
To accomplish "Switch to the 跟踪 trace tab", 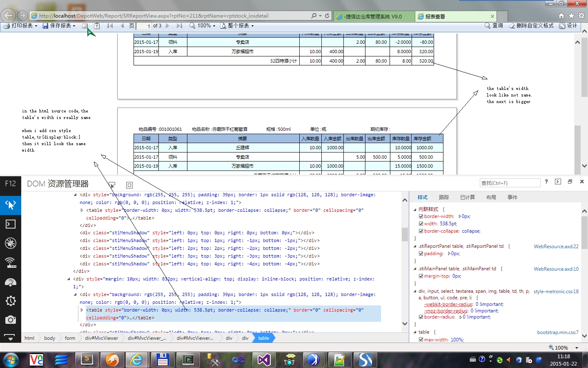I will [444, 197].
